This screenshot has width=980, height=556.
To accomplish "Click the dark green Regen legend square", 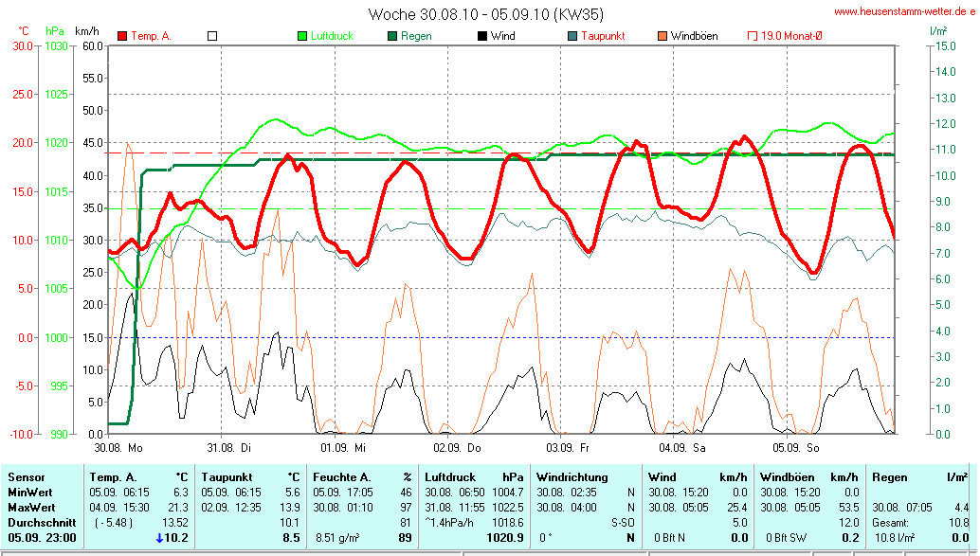I will tap(392, 36).
